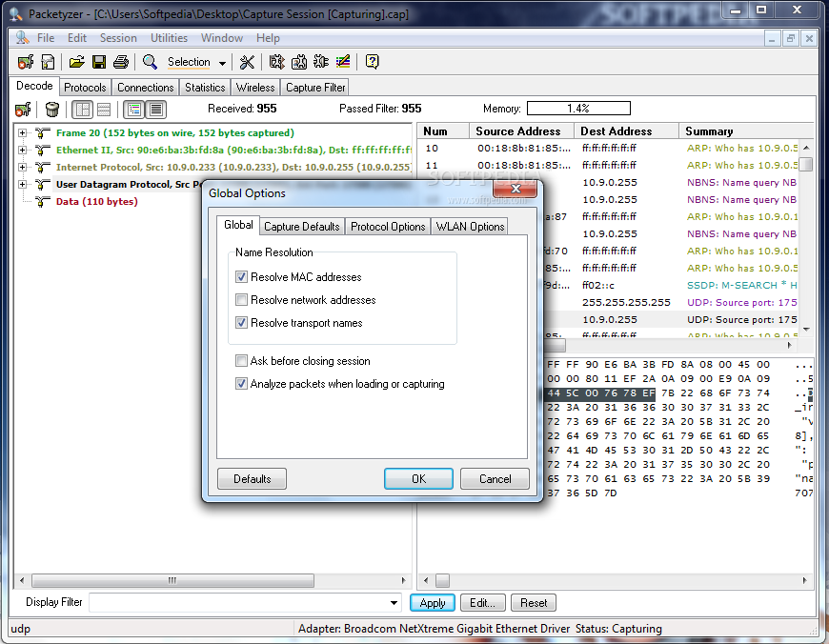The image size is (829, 644).
Task: Expand the Internet Protocol tree node
Action: click(x=22, y=167)
